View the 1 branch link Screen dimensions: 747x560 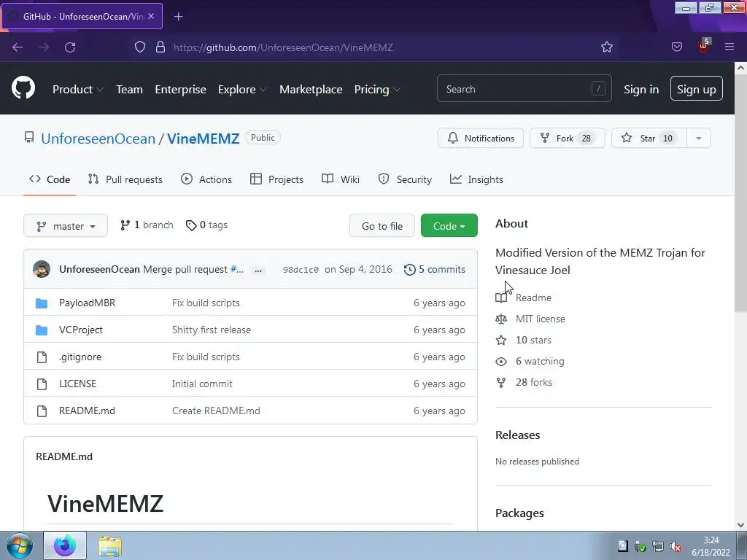pyautogui.click(x=147, y=225)
